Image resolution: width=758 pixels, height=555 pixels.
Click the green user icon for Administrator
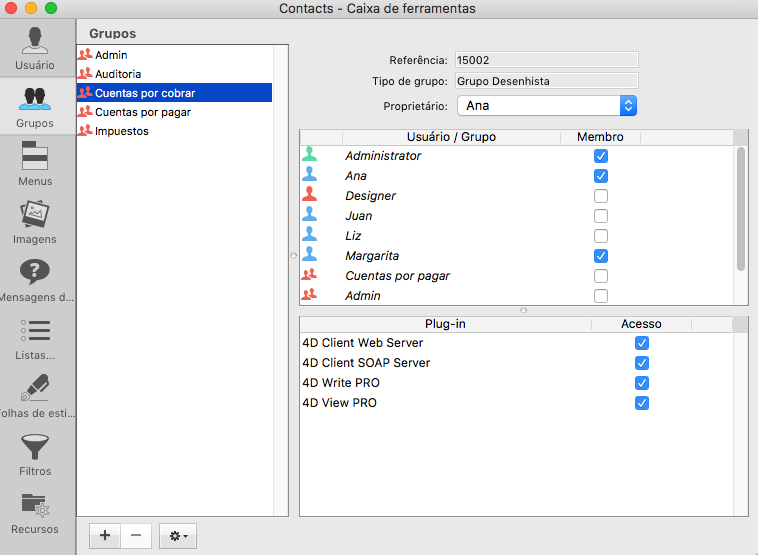(x=309, y=154)
